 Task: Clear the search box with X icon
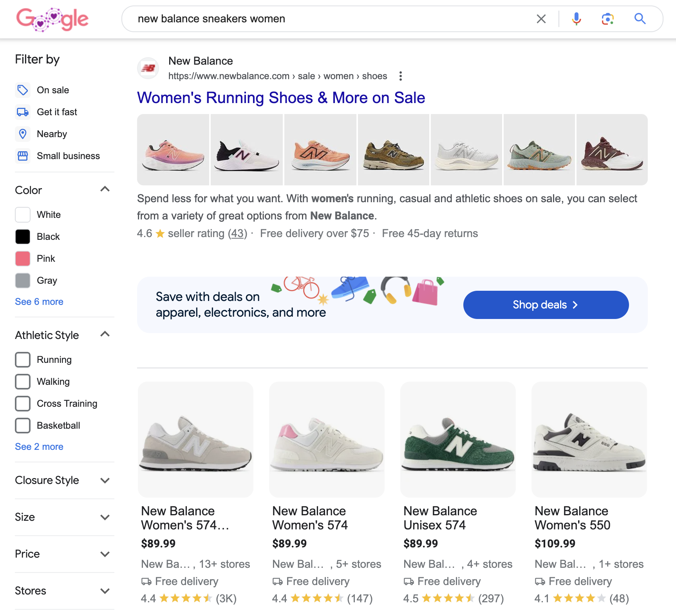541,19
